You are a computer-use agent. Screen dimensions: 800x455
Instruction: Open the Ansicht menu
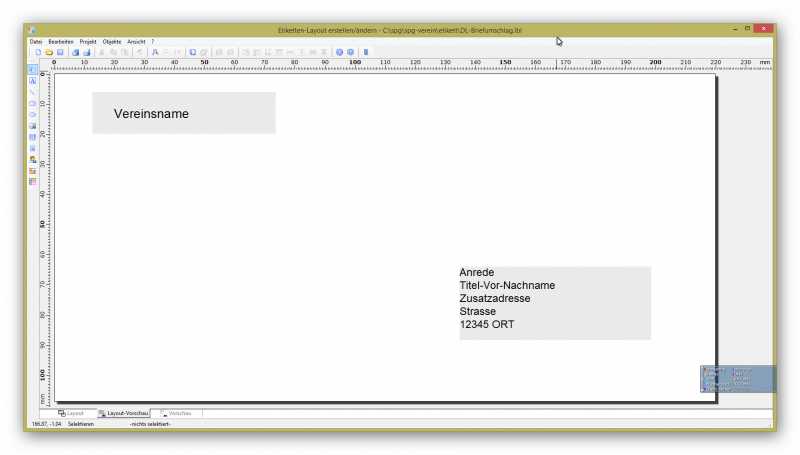coord(136,41)
